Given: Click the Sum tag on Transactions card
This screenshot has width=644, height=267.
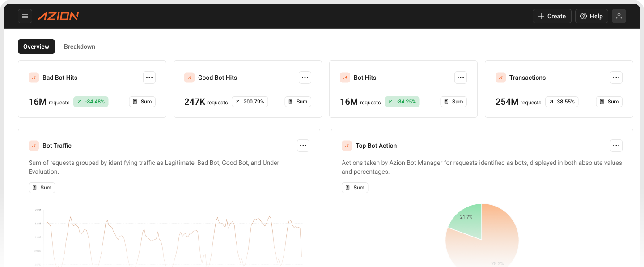Looking at the screenshot, I should pyautogui.click(x=609, y=102).
